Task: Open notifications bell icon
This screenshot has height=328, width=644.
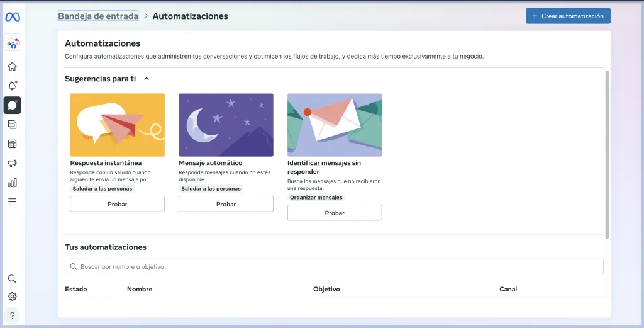Action: coord(13,86)
